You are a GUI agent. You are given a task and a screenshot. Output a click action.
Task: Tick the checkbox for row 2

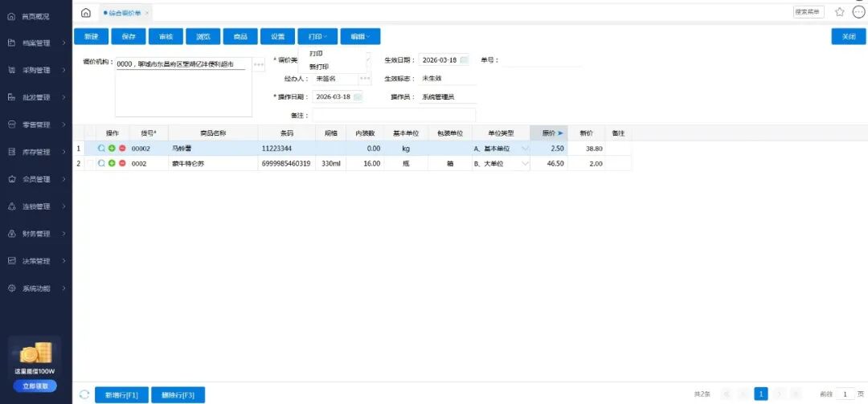pos(90,164)
